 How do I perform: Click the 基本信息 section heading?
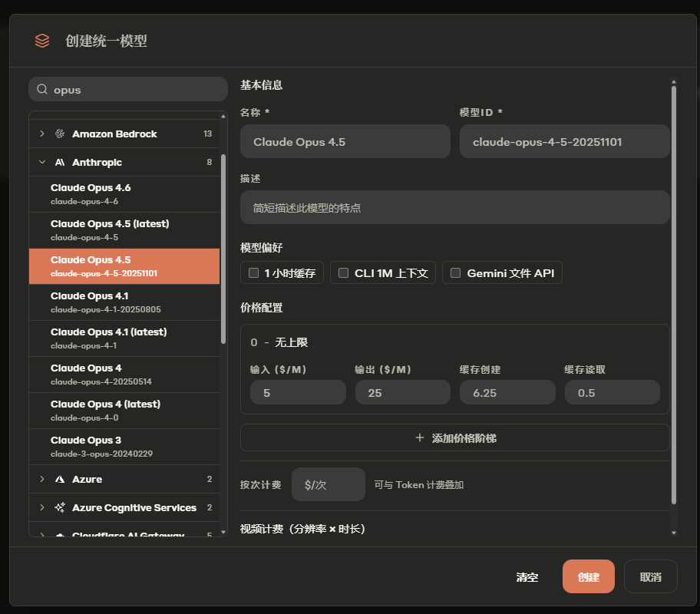coord(261,85)
